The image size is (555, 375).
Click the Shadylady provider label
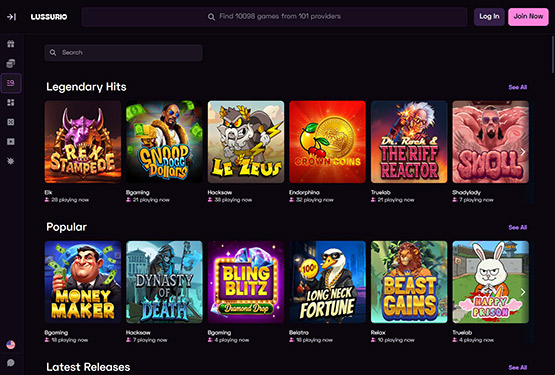[x=466, y=192]
